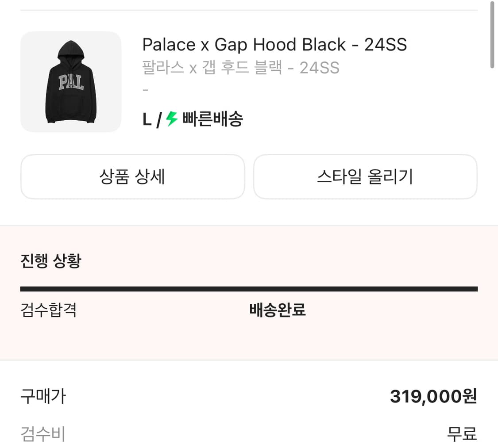Click the progress bar under 진행 상황

pyautogui.click(x=249, y=288)
